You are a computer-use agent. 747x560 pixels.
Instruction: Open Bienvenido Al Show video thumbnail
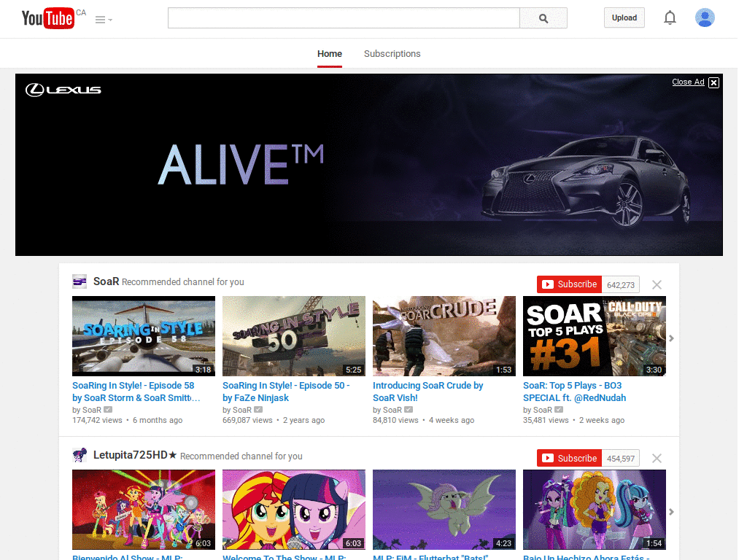[144, 510]
